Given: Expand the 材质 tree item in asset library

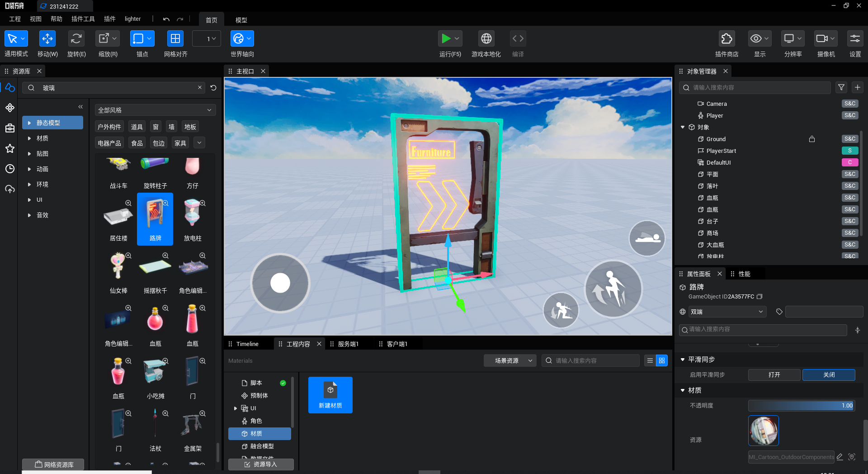Looking at the screenshot, I should pyautogui.click(x=29, y=138).
